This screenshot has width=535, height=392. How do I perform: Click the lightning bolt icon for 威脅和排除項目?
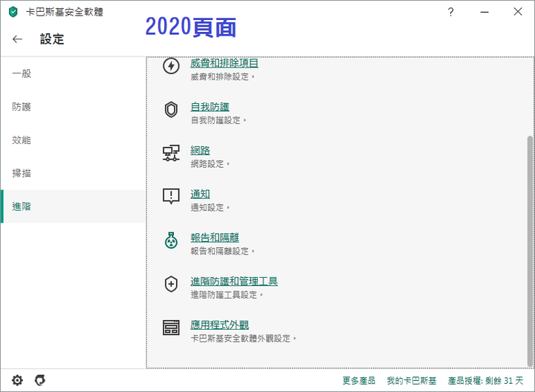(x=171, y=66)
